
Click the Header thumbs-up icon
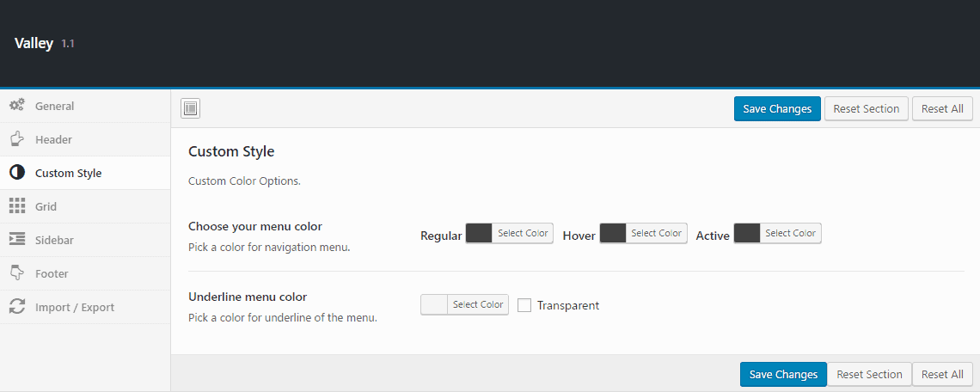pos(16,139)
